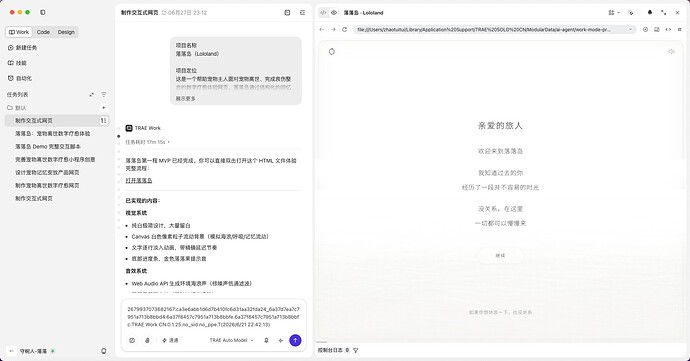Start a new task with 新建任务
The height and width of the screenshot is (361, 690).
22,48
